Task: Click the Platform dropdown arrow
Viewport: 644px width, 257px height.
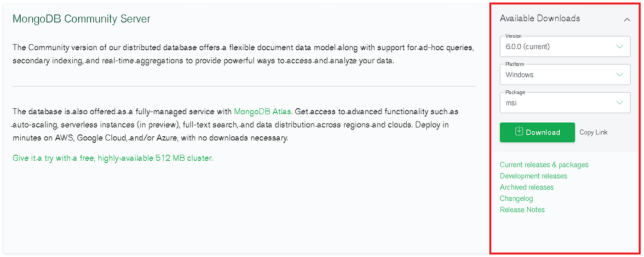Action: point(619,75)
